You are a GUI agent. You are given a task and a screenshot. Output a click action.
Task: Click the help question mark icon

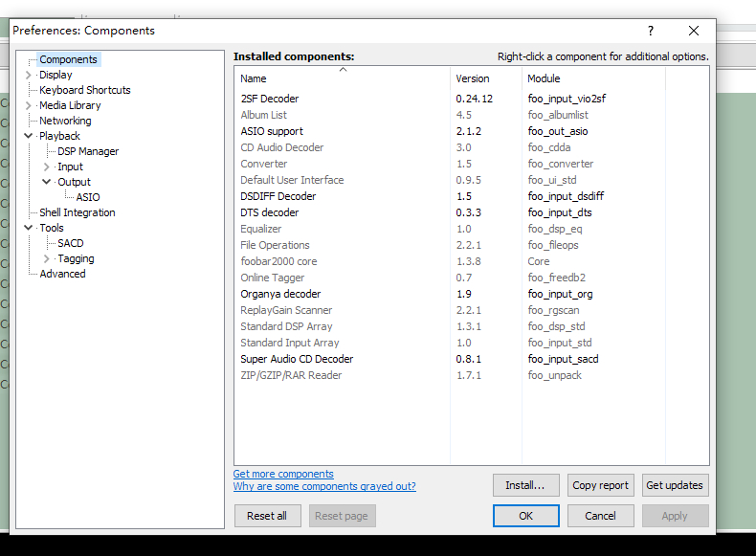click(x=651, y=31)
